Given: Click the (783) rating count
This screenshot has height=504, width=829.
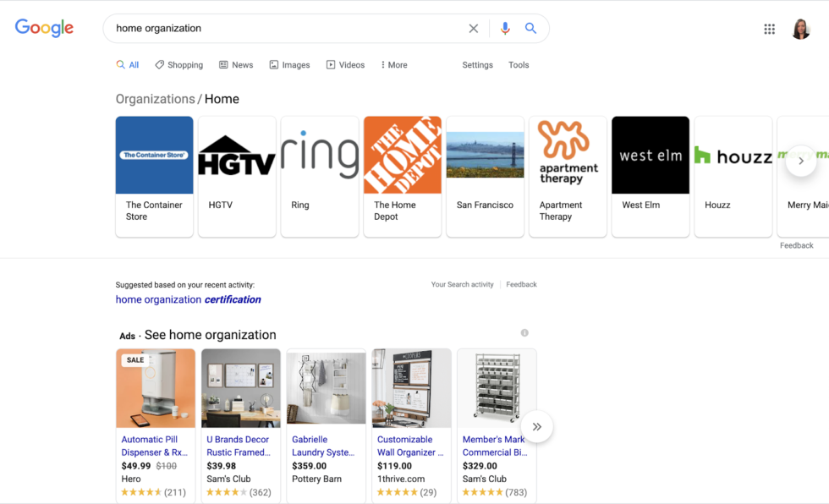Looking at the screenshot, I should [516, 492].
